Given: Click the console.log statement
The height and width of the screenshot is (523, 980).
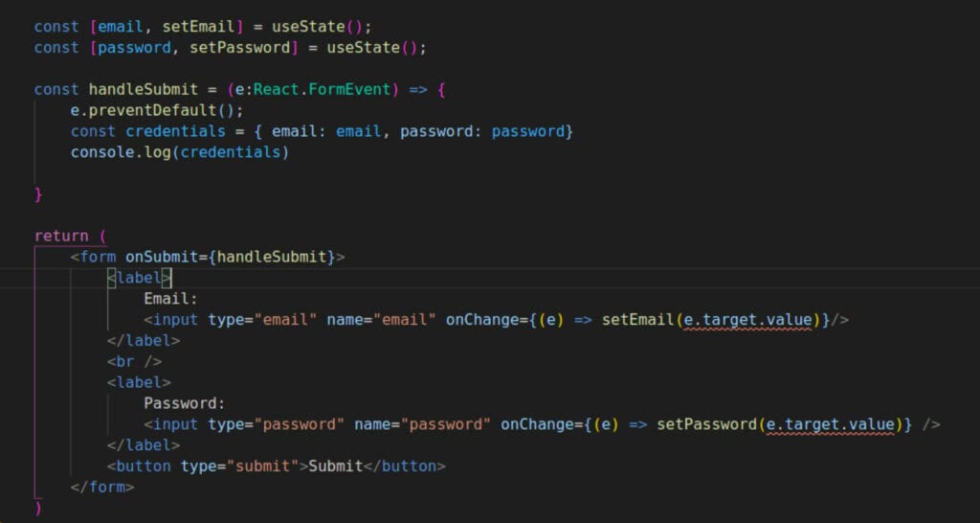Looking at the screenshot, I should [179, 152].
